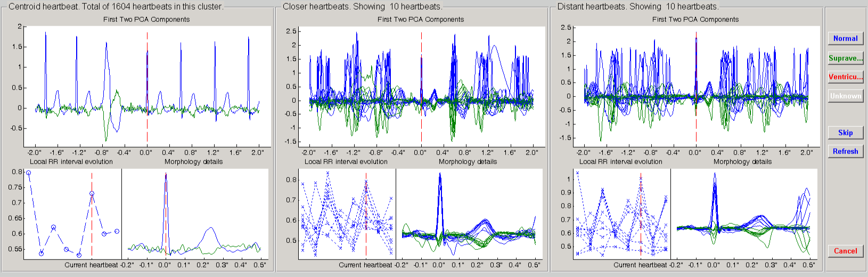Viewport: 868px width, 277px height.
Task: Click the Centroid heartbeat PCA components plot
Action: [147, 86]
